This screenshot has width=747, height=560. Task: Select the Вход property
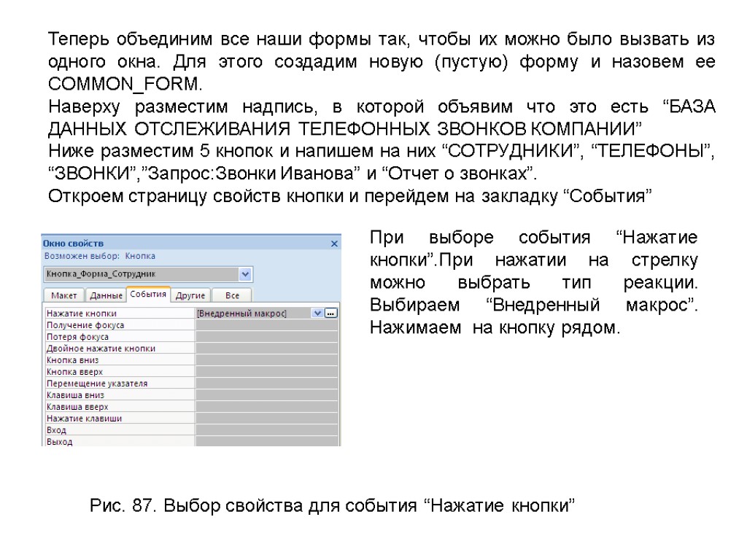click(120, 430)
